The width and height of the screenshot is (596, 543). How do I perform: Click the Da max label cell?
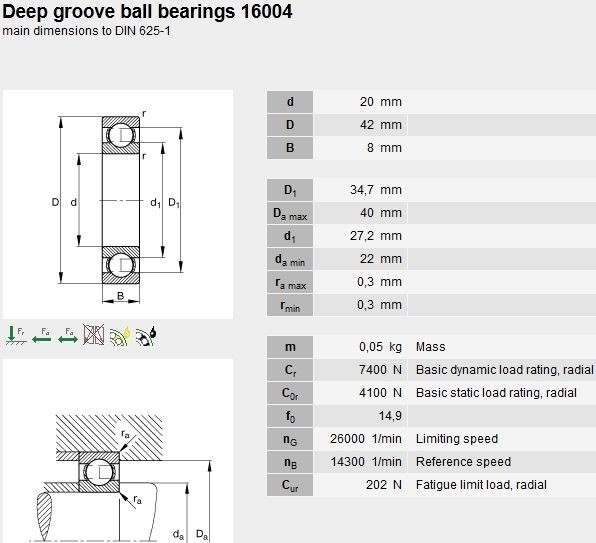290,213
